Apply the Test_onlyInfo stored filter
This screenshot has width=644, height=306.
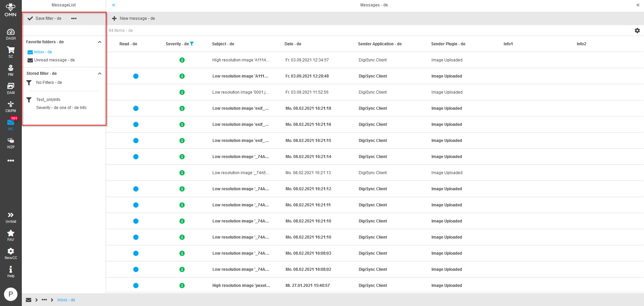(48, 100)
